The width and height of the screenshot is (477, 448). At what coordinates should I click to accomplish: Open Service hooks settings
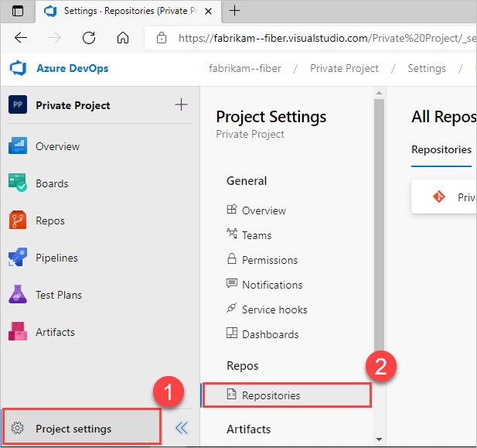click(x=274, y=309)
